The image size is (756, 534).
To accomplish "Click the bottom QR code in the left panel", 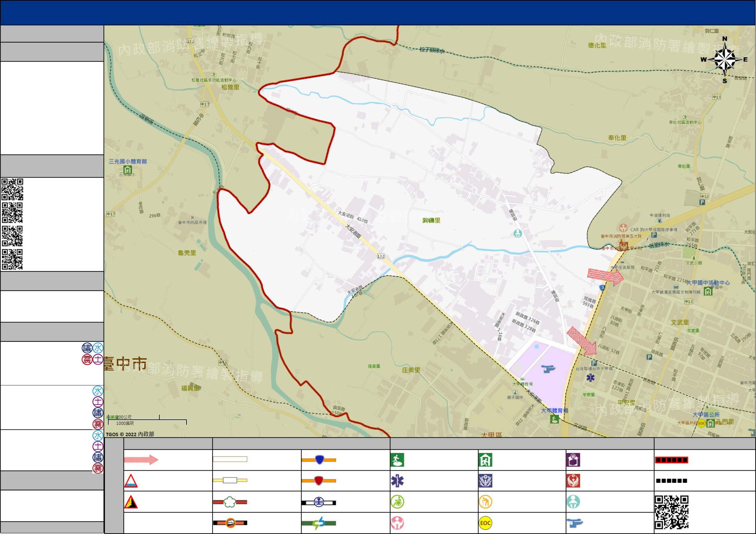I will 12,260.
